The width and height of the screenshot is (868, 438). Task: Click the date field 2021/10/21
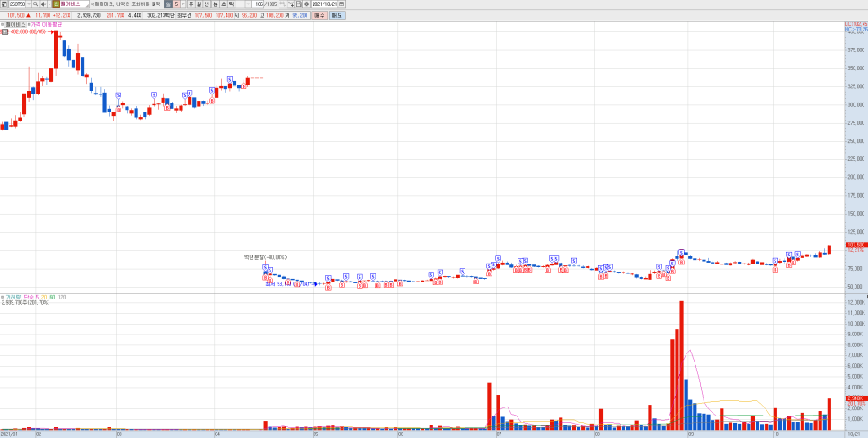pos(325,4)
